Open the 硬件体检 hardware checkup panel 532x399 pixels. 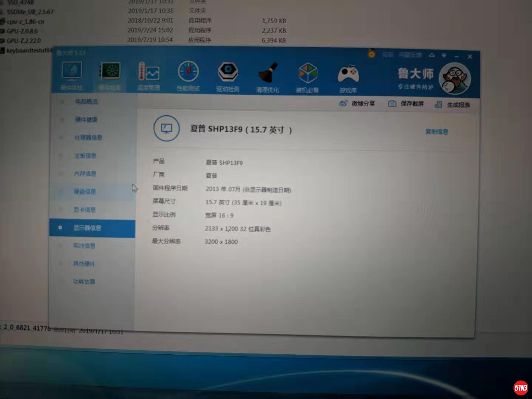click(71, 76)
